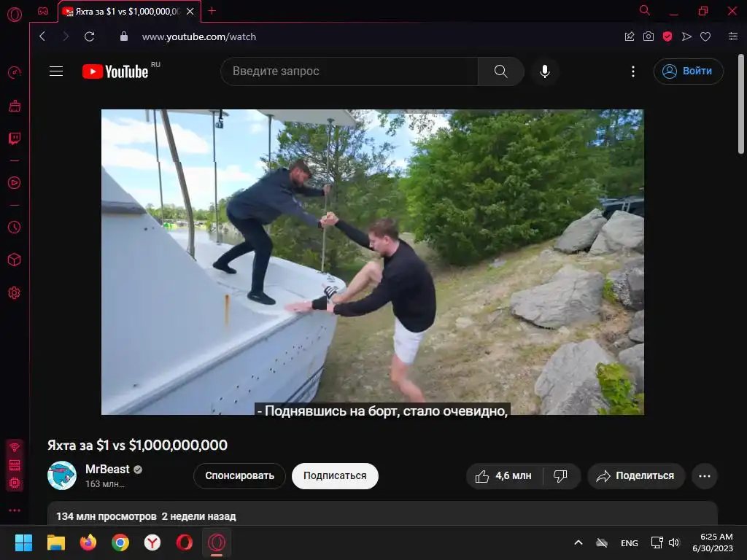The height and width of the screenshot is (560, 747).
Task: Click the 'Подписаться' subscribe button
Action: point(335,475)
